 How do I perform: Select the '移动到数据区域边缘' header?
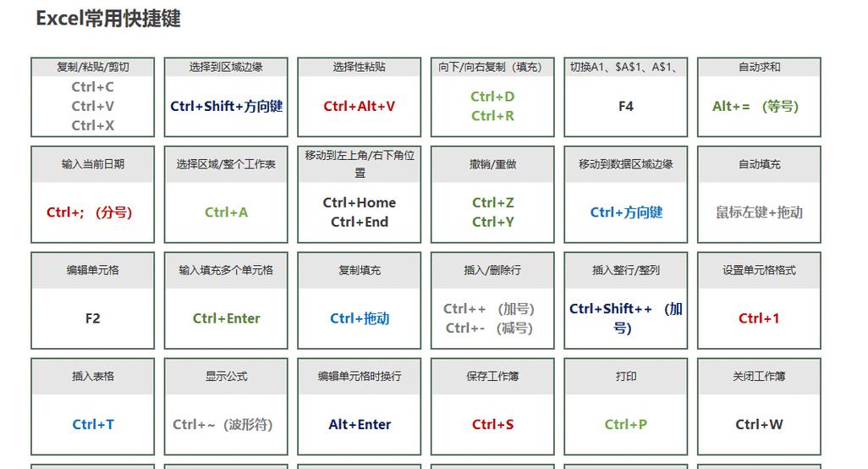pos(625,164)
